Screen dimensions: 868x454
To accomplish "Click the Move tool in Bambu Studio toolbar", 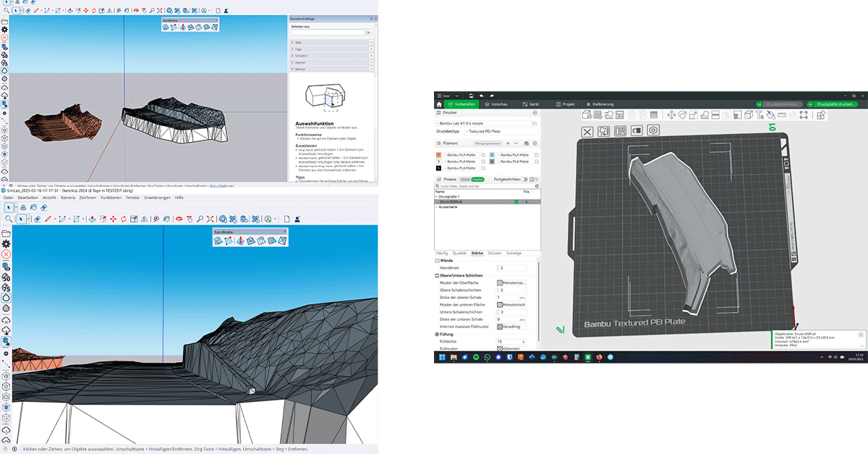I will point(672,114).
